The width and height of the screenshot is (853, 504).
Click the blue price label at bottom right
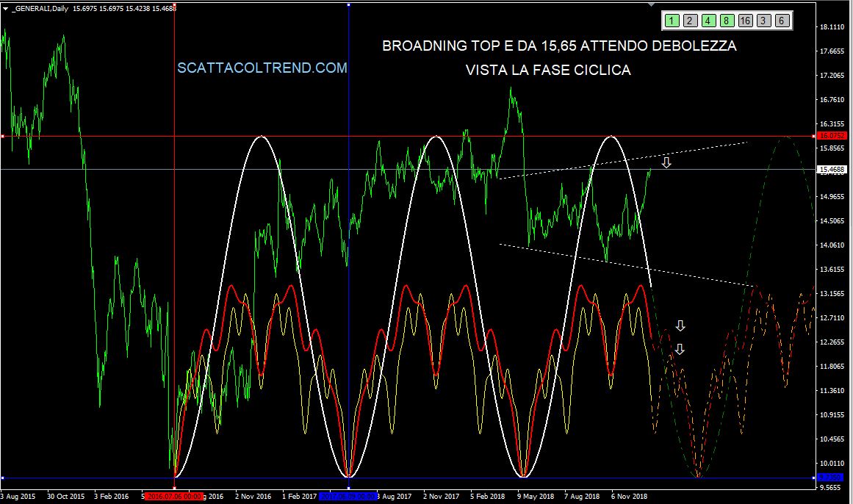click(828, 478)
